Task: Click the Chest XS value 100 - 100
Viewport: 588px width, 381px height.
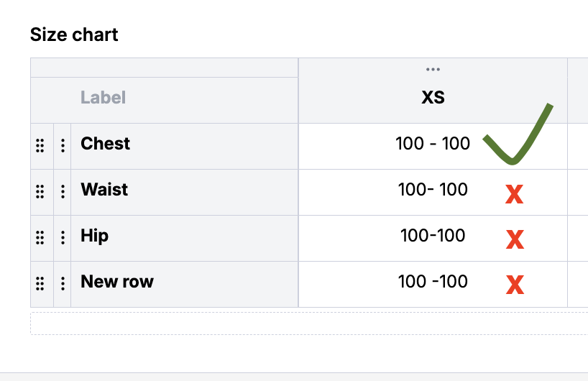Action: pyautogui.click(x=433, y=144)
